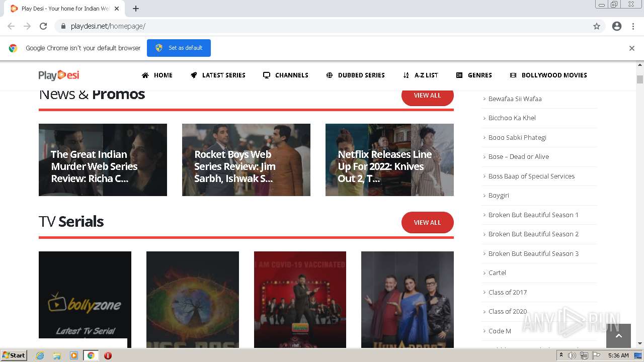
Task: Open Rocket Boys Web Series review card
Action: click(x=246, y=160)
